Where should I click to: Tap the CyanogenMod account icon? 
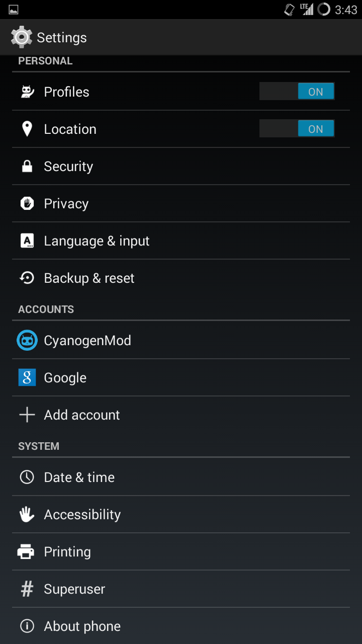tap(27, 340)
